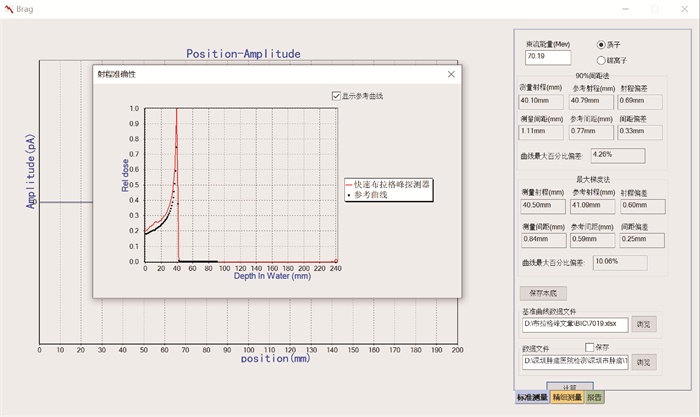The height and width of the screenshot is (417, 700).
Task: Click the Position-Amplitude chart title
Action: [x=243, y=54]
